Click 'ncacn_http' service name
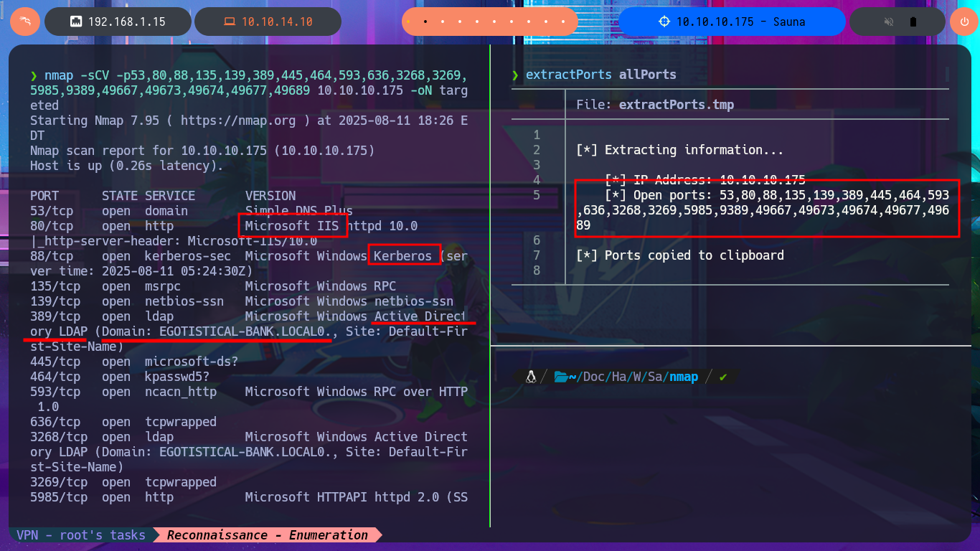The width and height of the screenshot is (980, 551). click(x=181, y=392)
